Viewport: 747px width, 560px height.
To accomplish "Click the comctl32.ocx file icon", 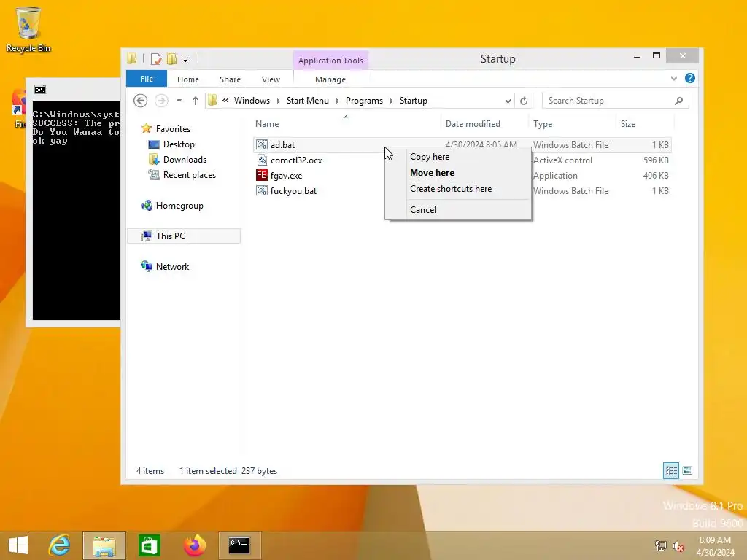I will pyautogui.click(x=262, y=160).
